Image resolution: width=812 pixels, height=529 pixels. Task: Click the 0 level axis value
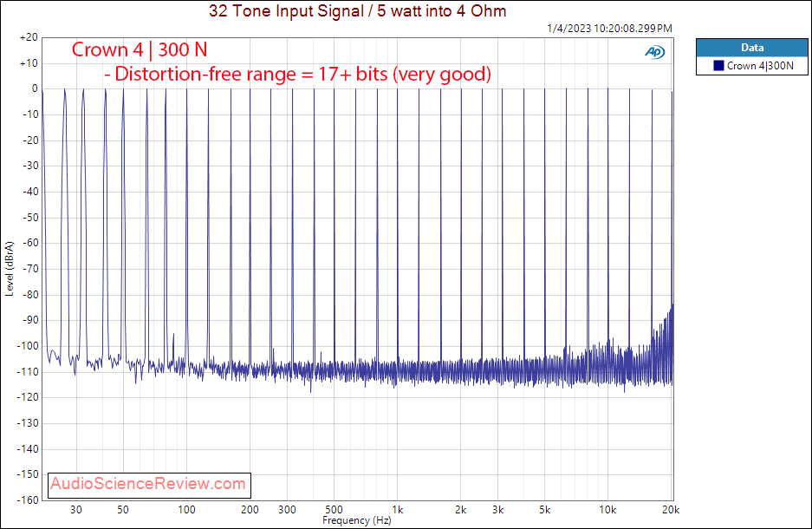coord(35,88)
